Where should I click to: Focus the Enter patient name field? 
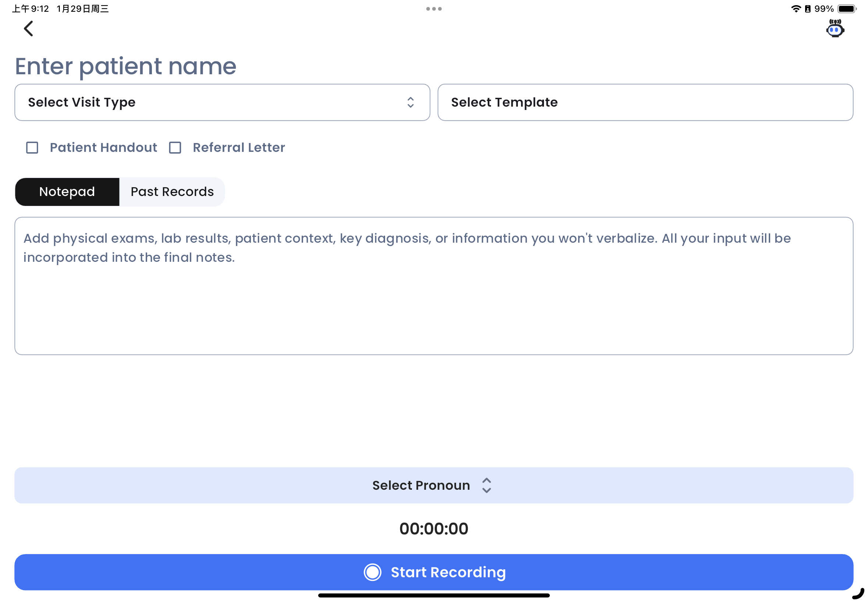point(126,66)
